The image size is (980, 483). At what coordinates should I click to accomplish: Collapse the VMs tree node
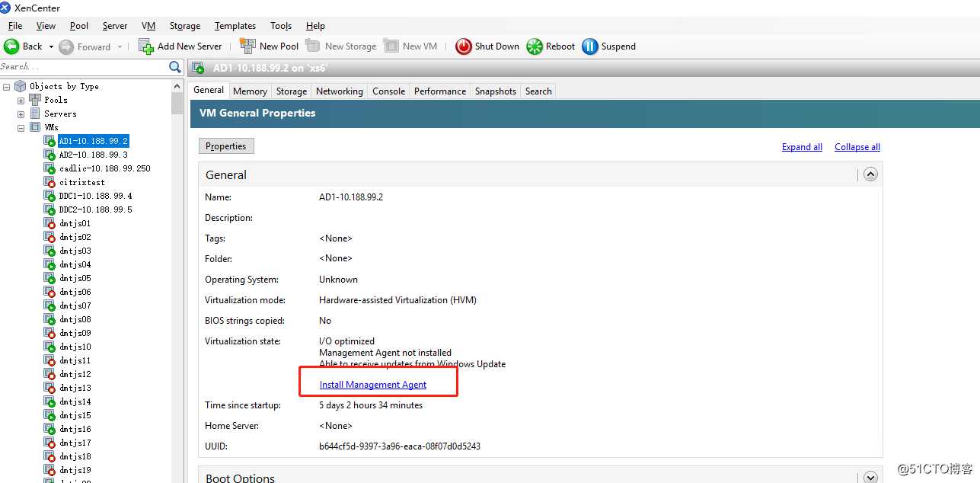[21, 128]
